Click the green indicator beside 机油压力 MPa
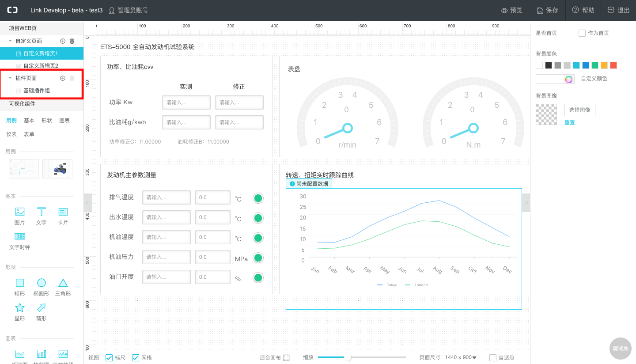 click(x=258, y=258)
